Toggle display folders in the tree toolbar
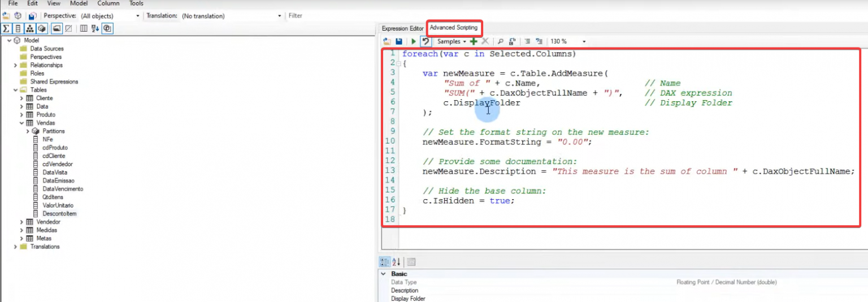 57,28
